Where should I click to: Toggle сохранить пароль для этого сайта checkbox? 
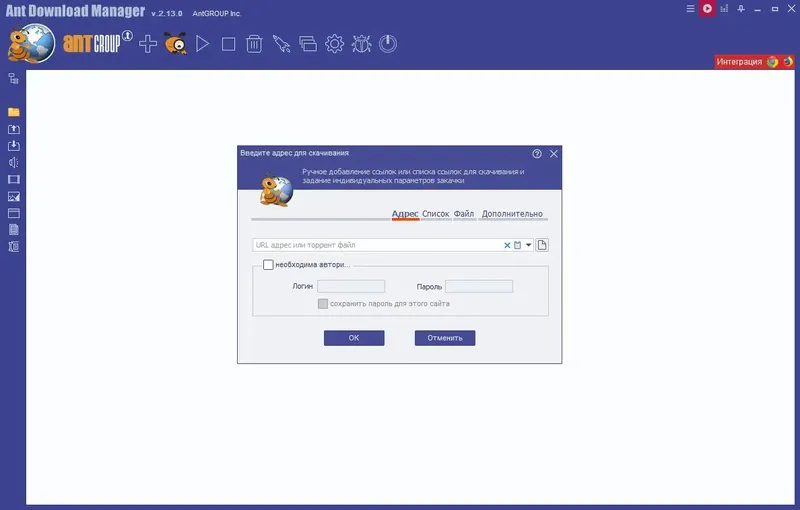(x=322, y=304)
